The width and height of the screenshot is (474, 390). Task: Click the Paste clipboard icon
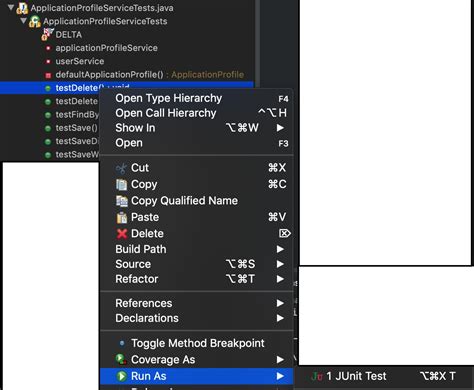coord(122,217)
